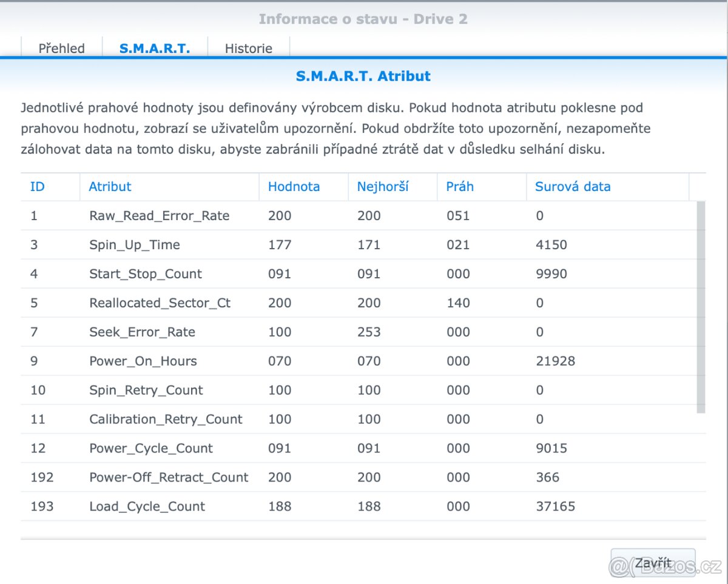
Task: Click the Zavřít button
Action: coord(653,562)
